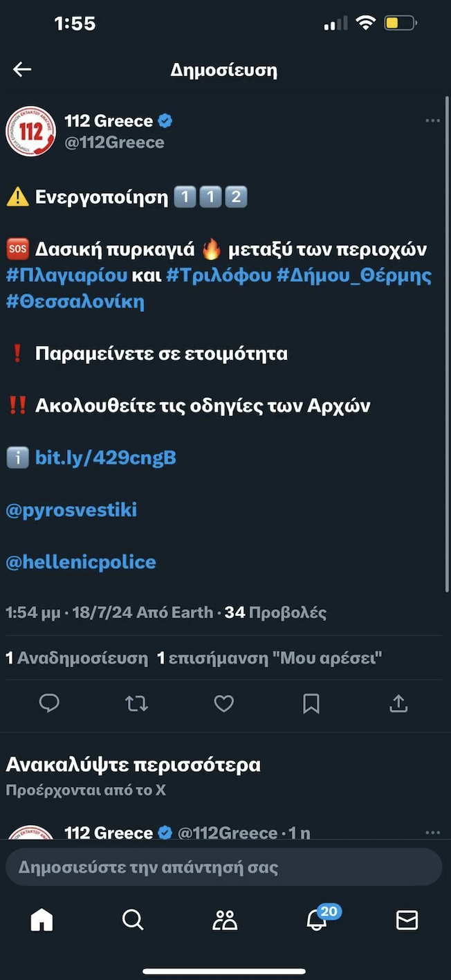
Task: Open the bit.ly/429cngB link
Action: click(105, 458)
